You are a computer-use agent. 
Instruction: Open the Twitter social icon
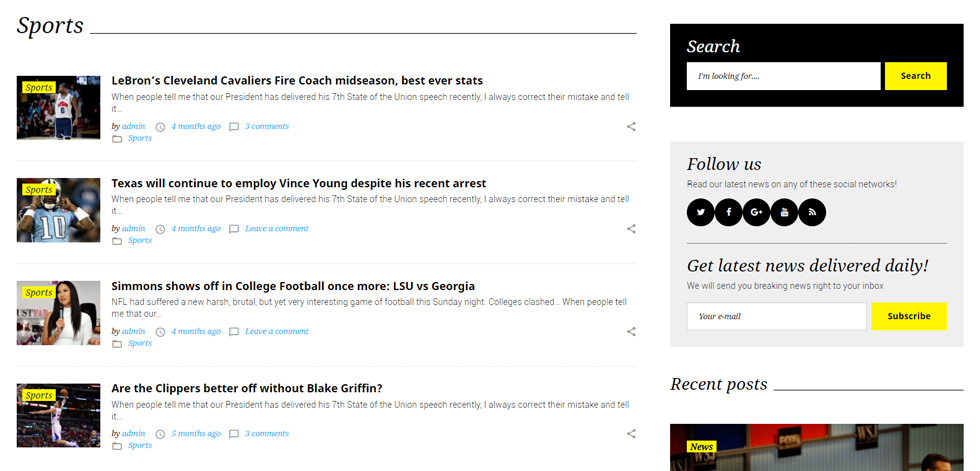point(701,212)
